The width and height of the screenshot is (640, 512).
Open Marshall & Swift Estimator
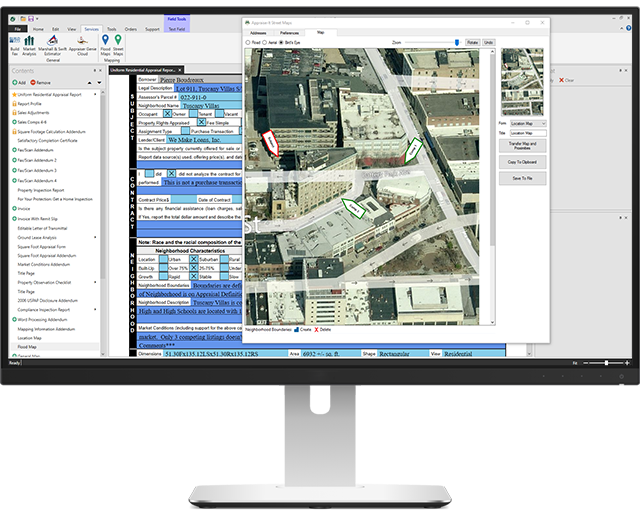(x=53, y=45)
